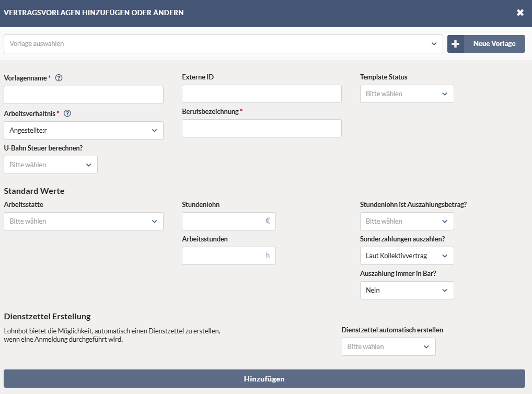Focus the Externe ID input field

pyautogui.click(x=262, y=94)
